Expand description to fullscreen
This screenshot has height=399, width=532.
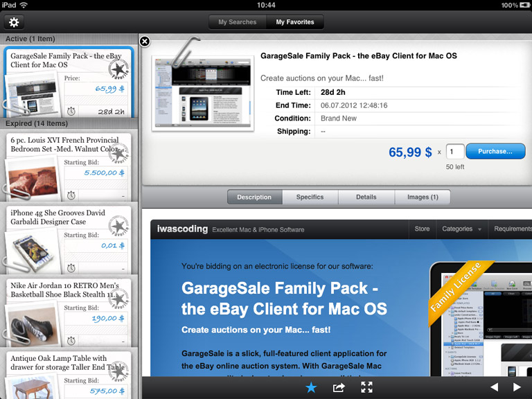pyautogui.click(x=366, y=387)
